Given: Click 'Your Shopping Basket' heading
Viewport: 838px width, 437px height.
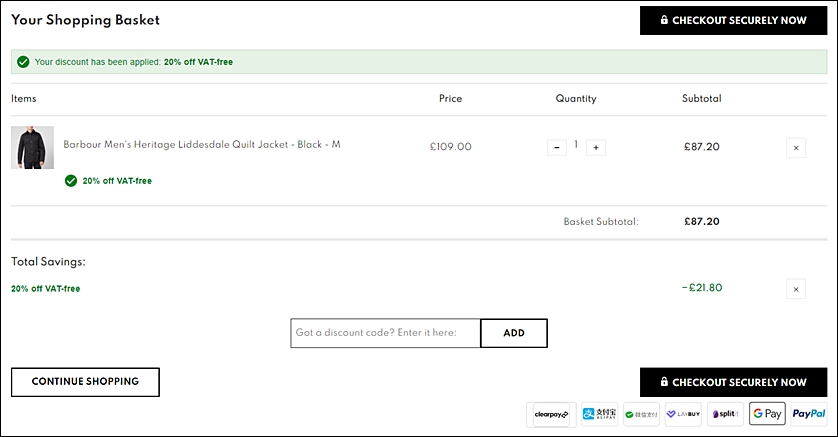Looking at the screenshot, I should point(86,20).
